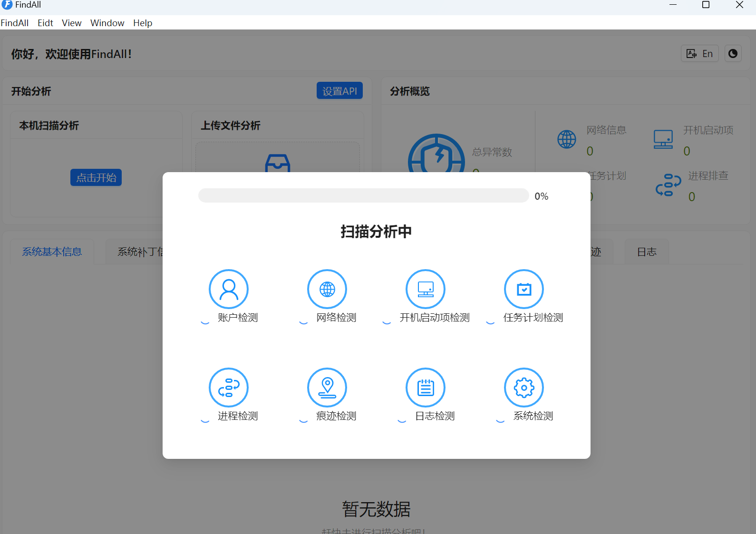Viewport: 756px width, 534px height.
Task: Open the Window menu
Action: 107,23
